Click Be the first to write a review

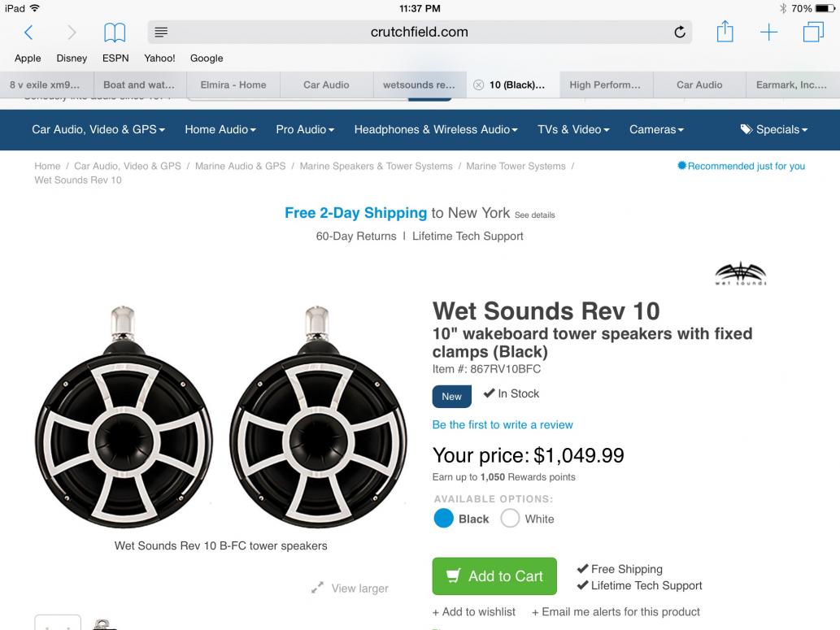(x=503, y=424)
